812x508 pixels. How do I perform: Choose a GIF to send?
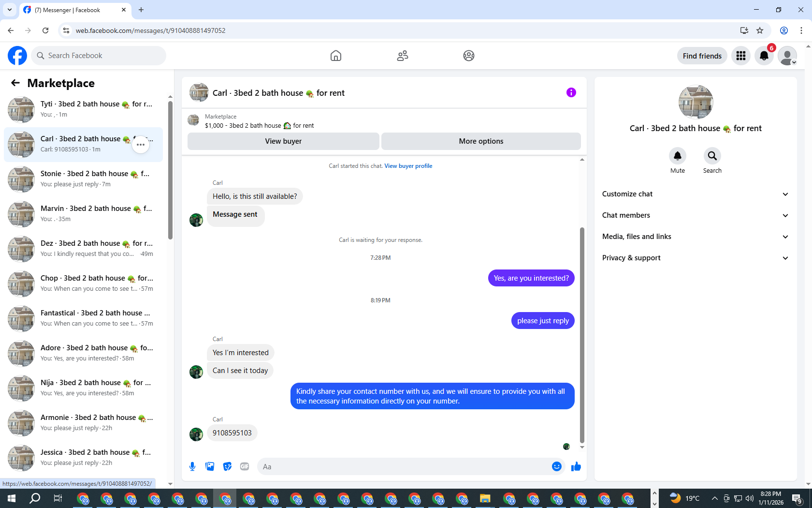click(x=245, y=466)
